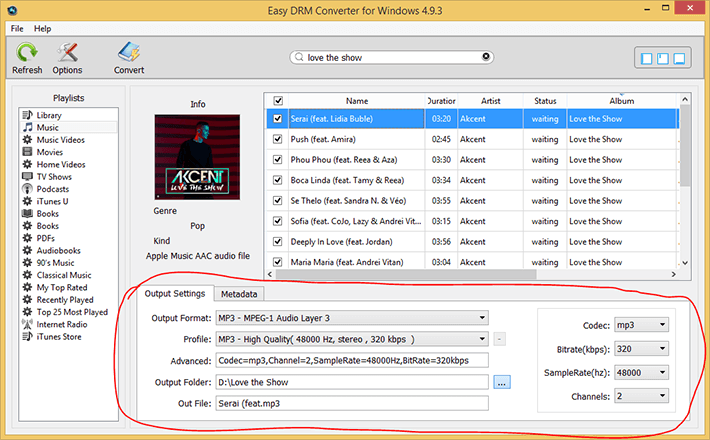Switch to the Metadata tab

click(x=239, y=294)
